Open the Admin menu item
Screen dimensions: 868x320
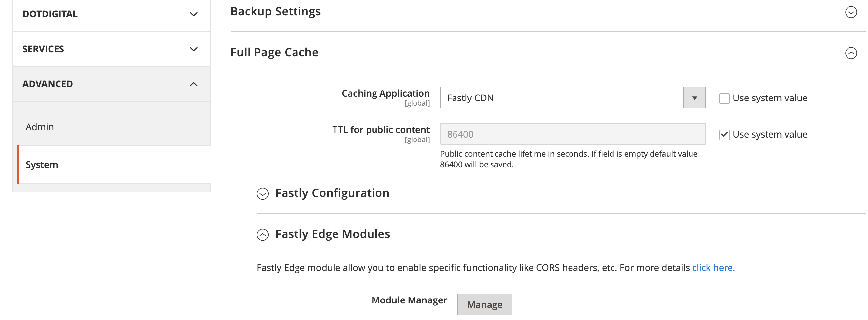tap(40, 127)
